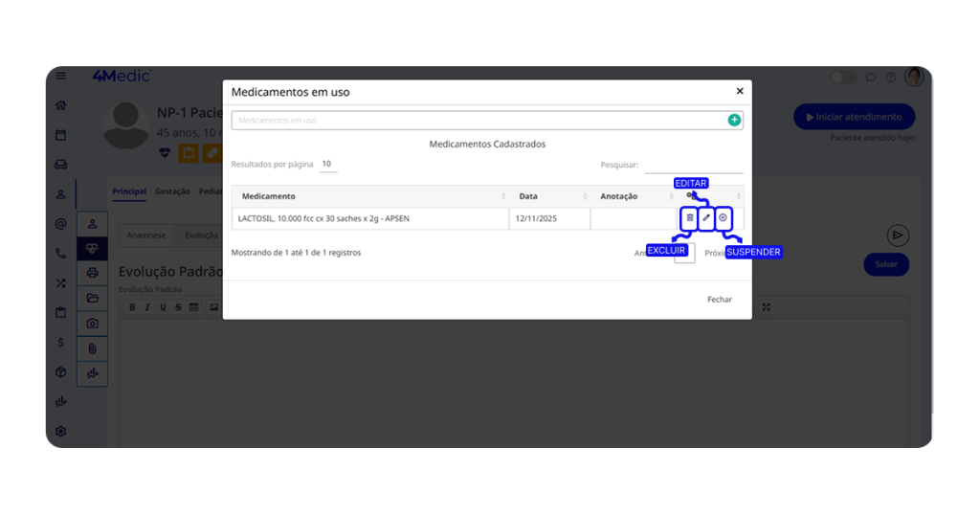The width and height of the screenshot is (980, 515).
Task: Click the trash icon to delete LACTOSIL
Action: pos(689,218)
